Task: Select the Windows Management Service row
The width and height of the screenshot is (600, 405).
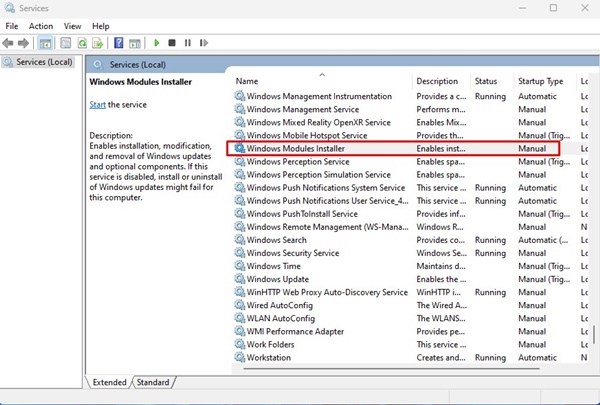Action: [x=409, y=109]
